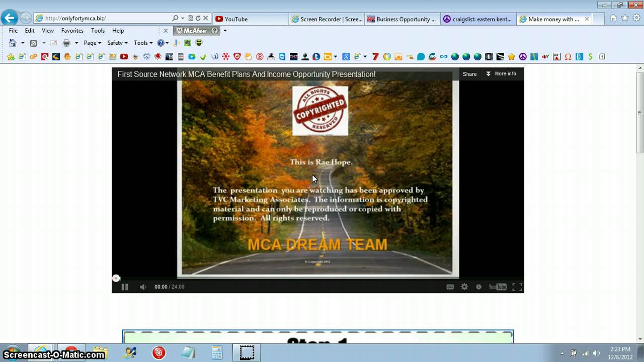Open the purple peace sign favorite

coord(522,57)
